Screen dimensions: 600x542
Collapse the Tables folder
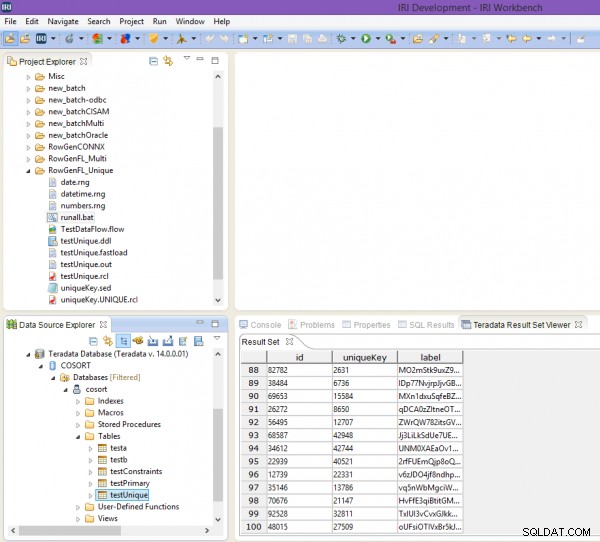click(x=78, y=437)
